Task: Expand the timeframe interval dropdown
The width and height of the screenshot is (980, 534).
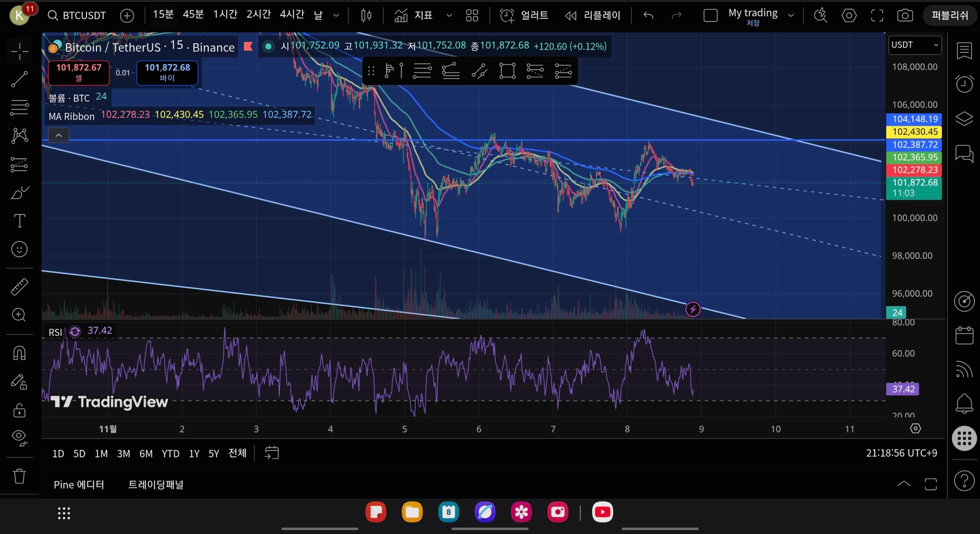Action: pos(336,15)
